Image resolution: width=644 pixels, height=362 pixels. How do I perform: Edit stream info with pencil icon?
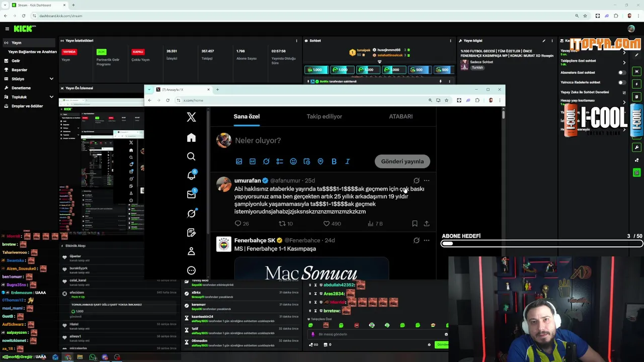click(544, 41)
